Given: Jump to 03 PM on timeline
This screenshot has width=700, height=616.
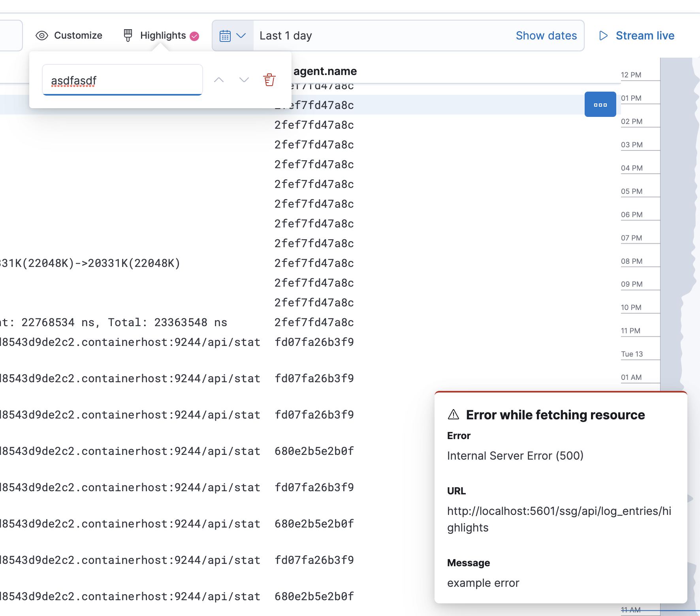Looking at the screenshot, I should point(632,145).
